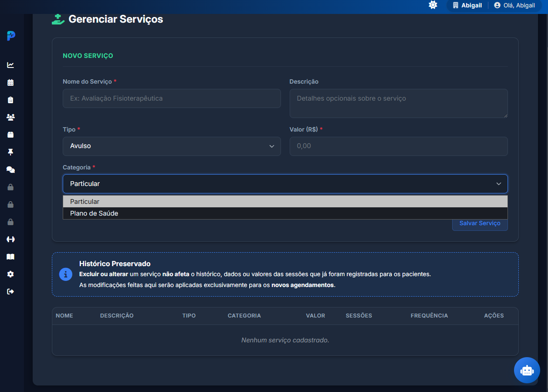The height and width of the screenshot is (392, 548).
Task: Open the chatbot robot floating button
Action: click(x=527, y=370)
